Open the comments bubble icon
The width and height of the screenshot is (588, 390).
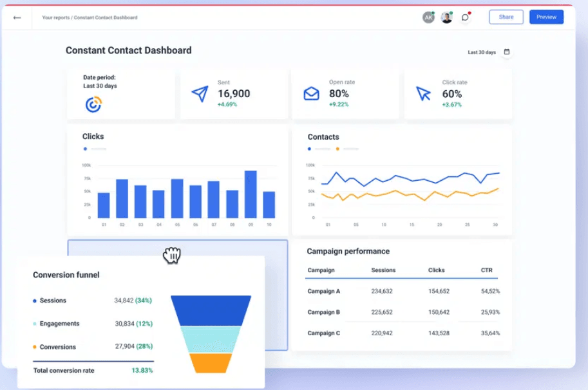(465, 17)
